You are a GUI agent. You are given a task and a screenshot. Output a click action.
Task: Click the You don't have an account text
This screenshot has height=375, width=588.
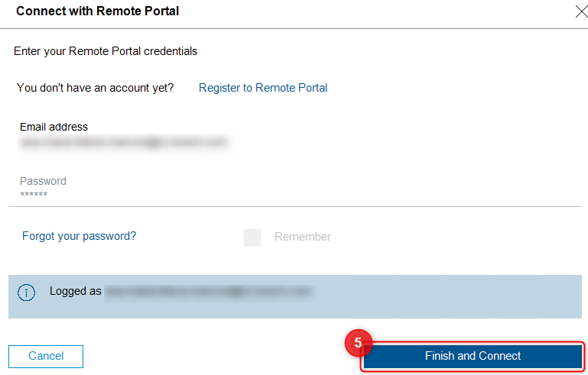click(x=95, y=88)
